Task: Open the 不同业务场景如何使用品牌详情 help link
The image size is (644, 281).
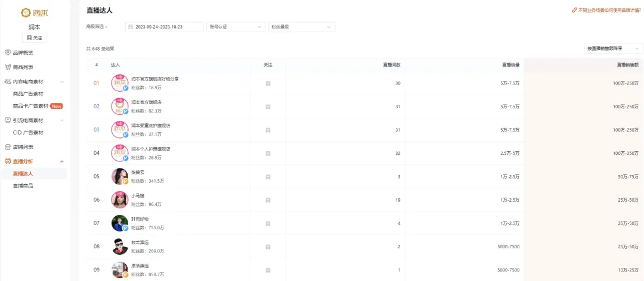Action: (606, 10)
